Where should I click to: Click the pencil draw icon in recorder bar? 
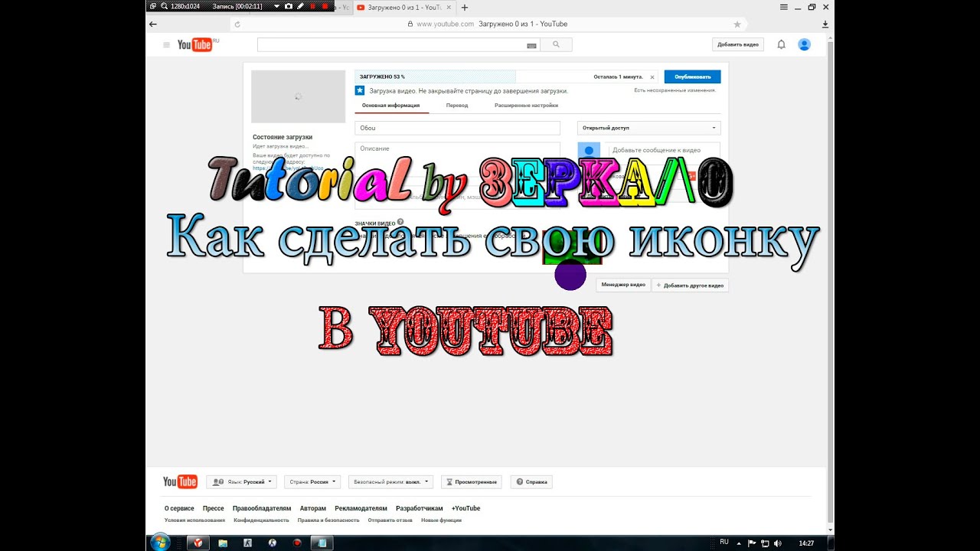pyautogui.click(x=300, y=6)
